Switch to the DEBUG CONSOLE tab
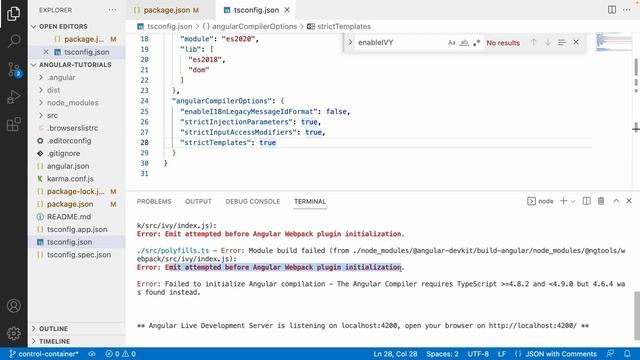This screenshot has width=640, height=360. pyautogui.click(x=253, y=202)
